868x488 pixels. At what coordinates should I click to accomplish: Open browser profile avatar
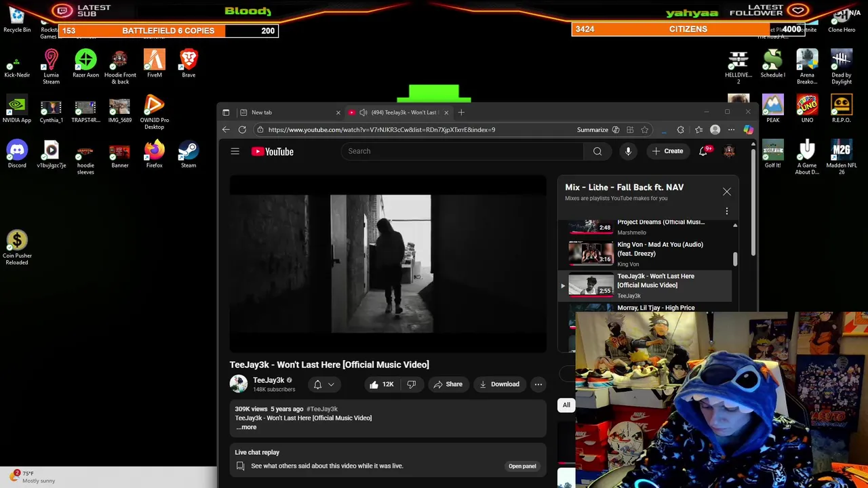(715, 129)
